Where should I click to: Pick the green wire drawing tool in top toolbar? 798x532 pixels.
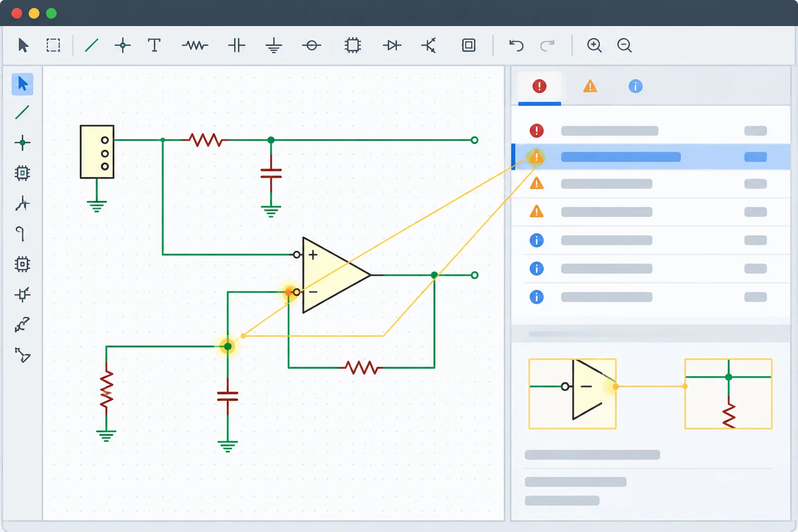(x=91, y=45)
